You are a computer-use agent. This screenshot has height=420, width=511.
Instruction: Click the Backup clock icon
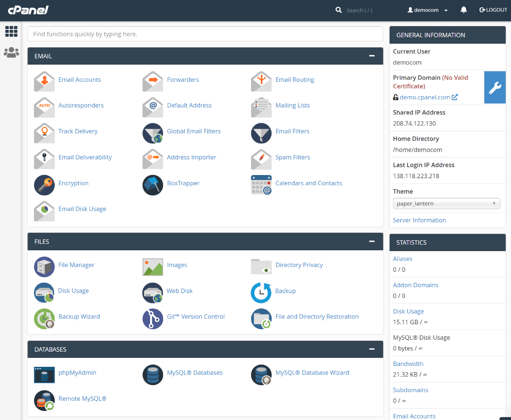click(261, 292)
